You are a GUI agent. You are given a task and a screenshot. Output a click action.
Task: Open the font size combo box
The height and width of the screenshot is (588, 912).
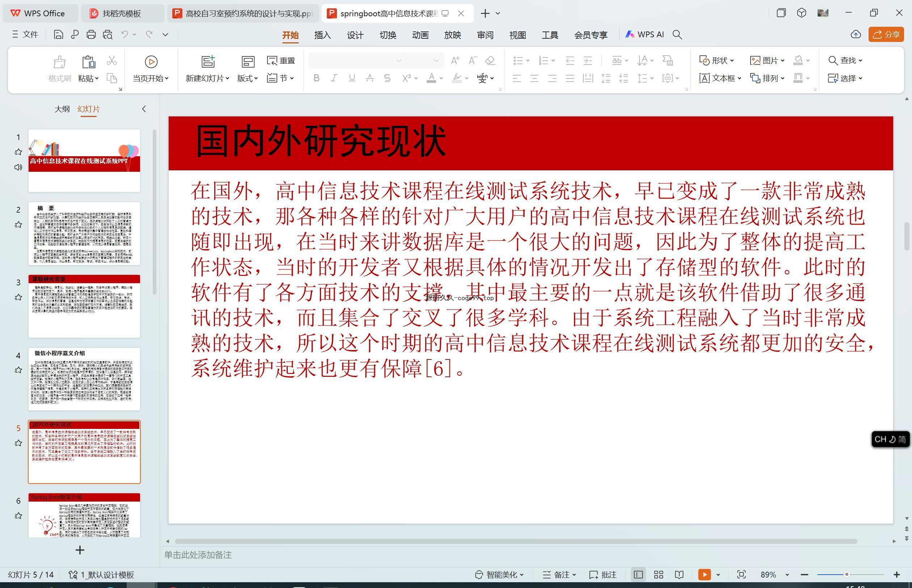(x=424, y=60)
